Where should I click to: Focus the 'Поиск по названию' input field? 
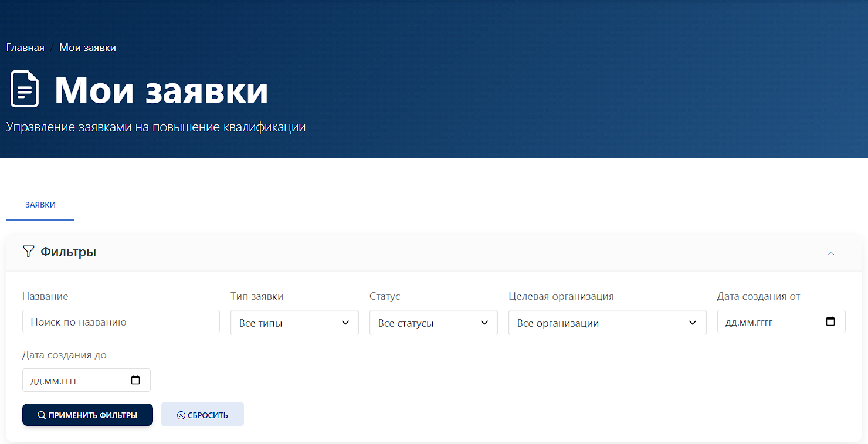(121, 322)
